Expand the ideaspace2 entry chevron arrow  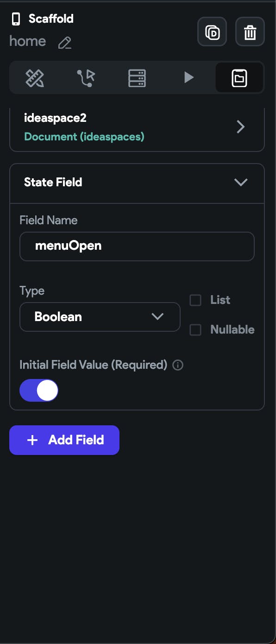[240, 127]
